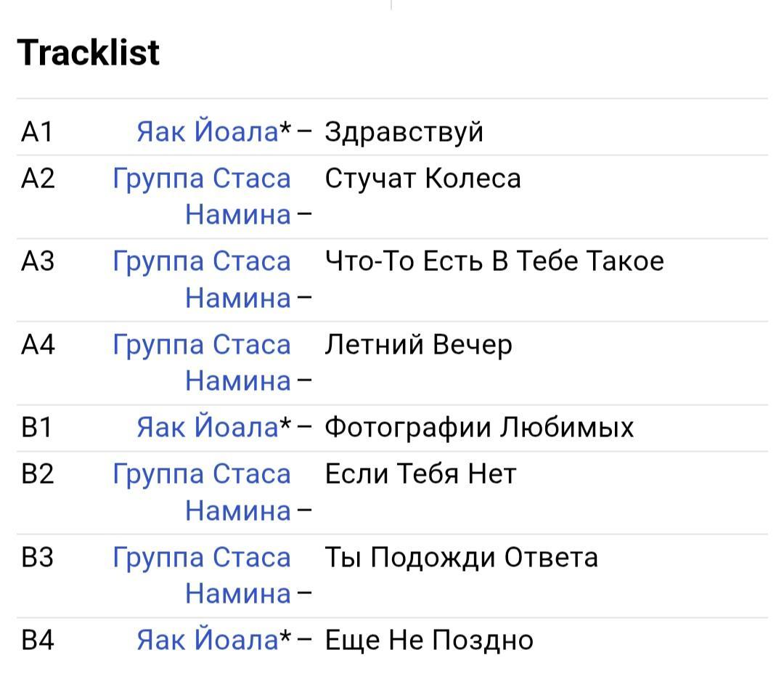
Task: Open Яак Йоала artist link on track A1
Action: pyautogui.click(x=207, y=132)
